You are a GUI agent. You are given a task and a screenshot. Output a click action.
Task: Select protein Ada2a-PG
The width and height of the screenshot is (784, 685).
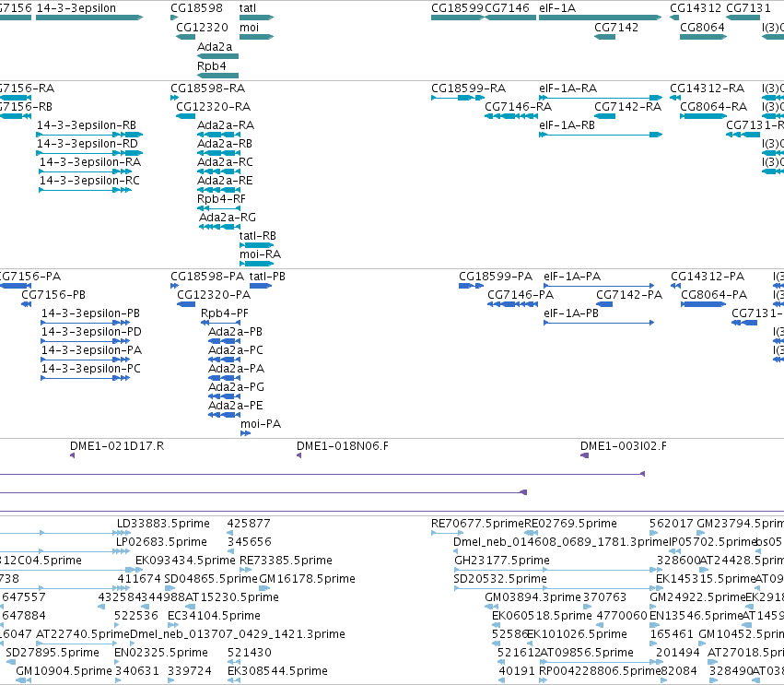pos(236,387)
